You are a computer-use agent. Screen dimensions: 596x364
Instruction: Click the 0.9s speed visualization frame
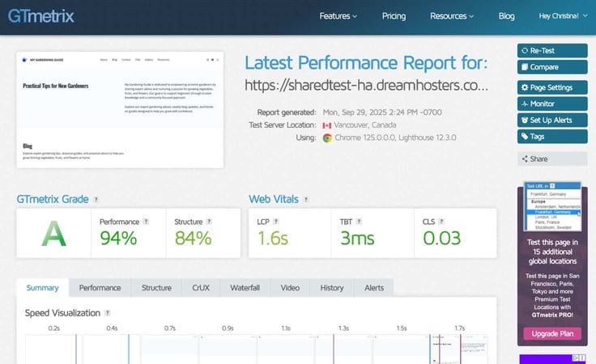pyautogui.click(x=228, y=349)
